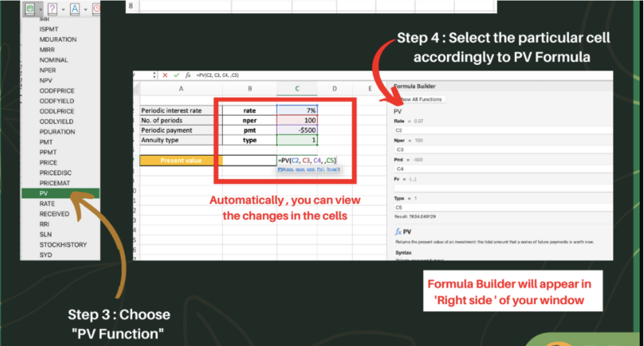
Task: Pick PRICEDISC from the function list
Action: click(x=55, y=173)
